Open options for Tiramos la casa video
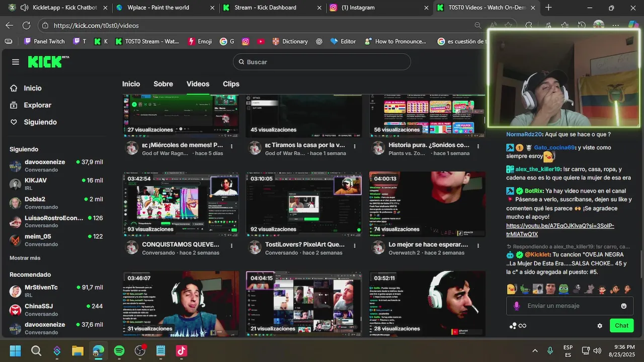This screenshot has height=362, width=644. (355, 146)
